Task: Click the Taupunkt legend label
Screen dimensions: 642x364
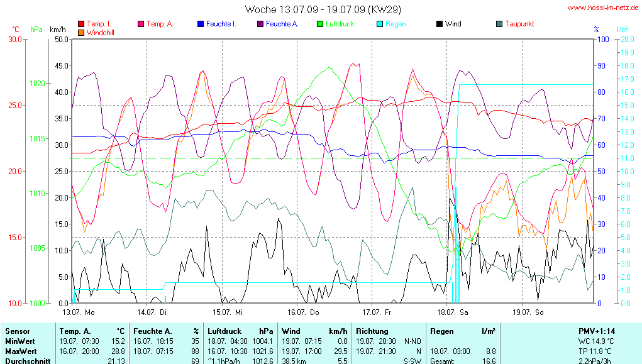Action: 519,24
